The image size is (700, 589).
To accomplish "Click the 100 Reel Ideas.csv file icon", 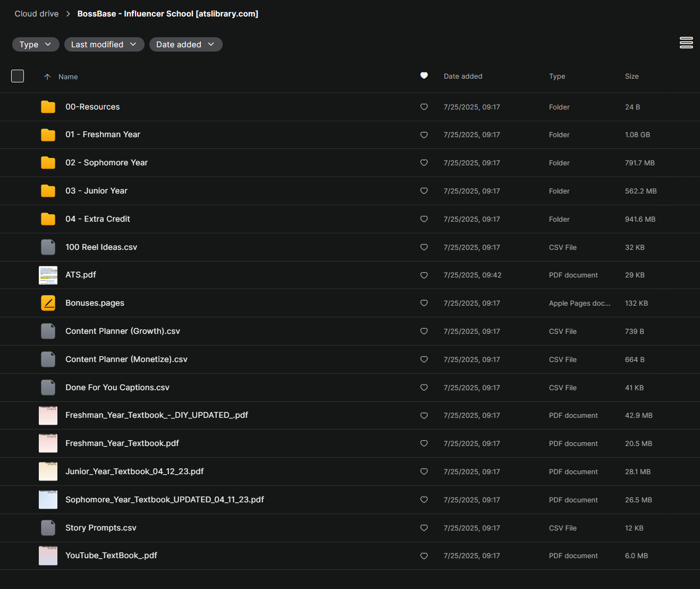I will [x=48, y=247].
